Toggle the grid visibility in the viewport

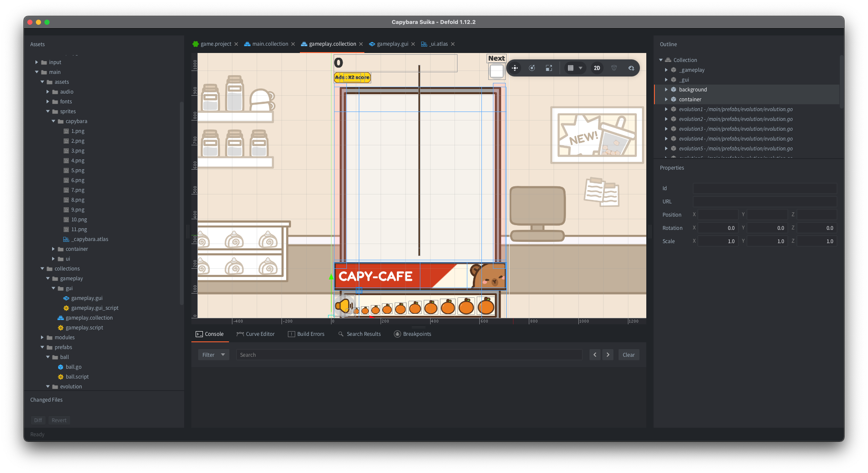[x=571, y=68]
